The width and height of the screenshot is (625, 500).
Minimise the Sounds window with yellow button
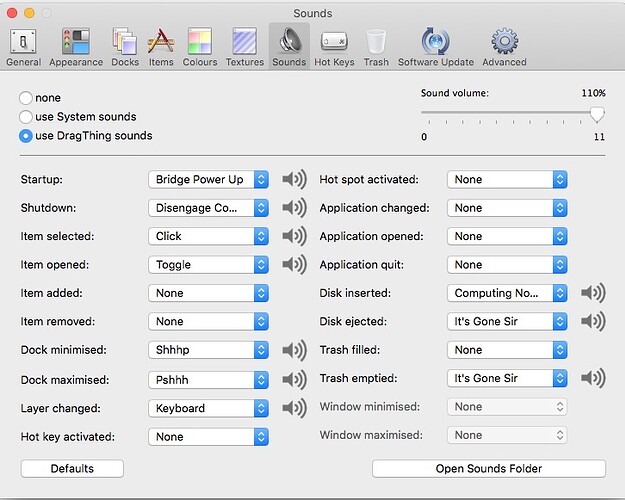tap(29, 13)
